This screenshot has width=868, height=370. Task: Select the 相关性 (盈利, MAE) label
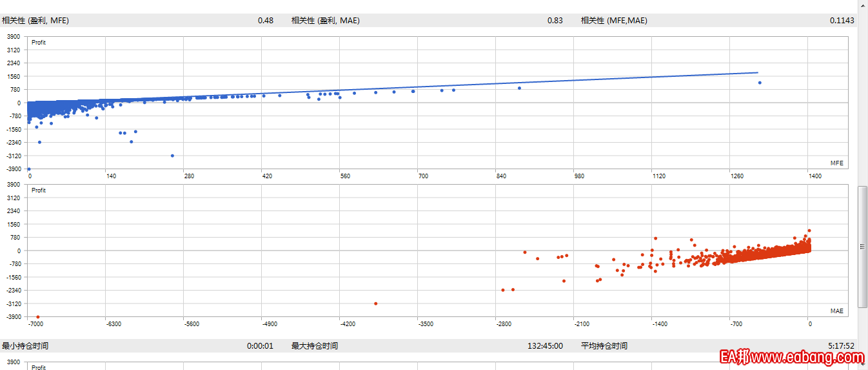(x=326, y=21)
